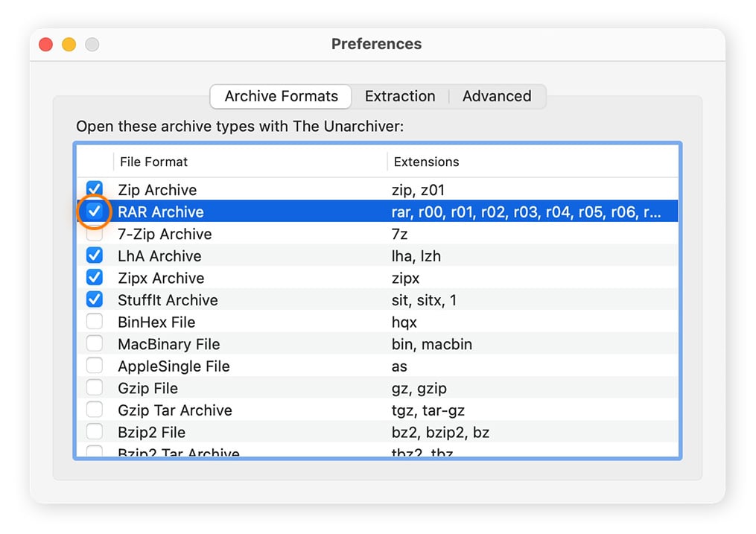Click the 'as' extensions cell

click(x=399, y=366)
